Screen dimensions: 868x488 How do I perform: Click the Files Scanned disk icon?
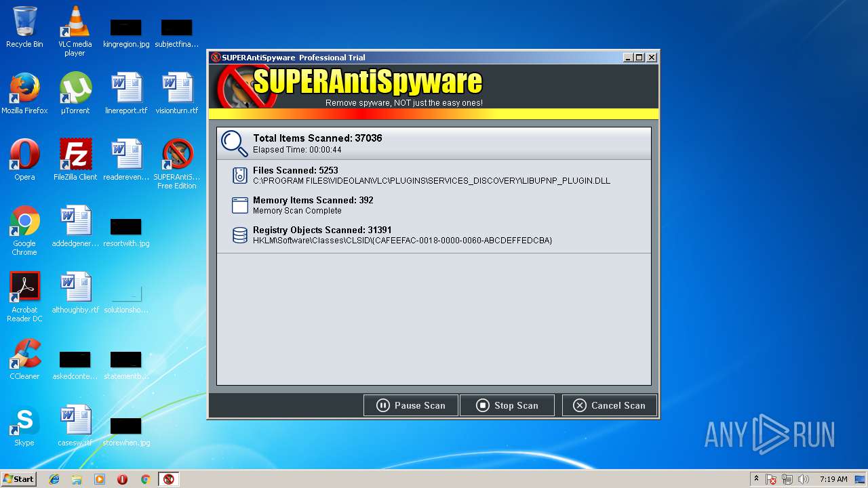click(x=239, y=176)
